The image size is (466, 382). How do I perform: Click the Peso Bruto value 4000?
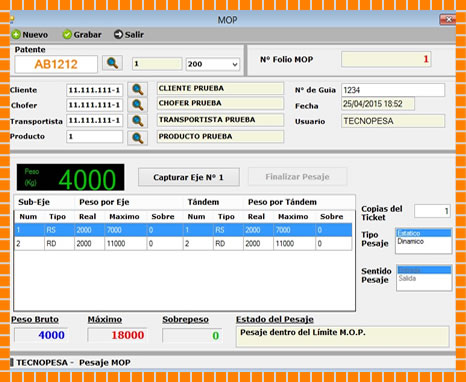tap(41, 335)
